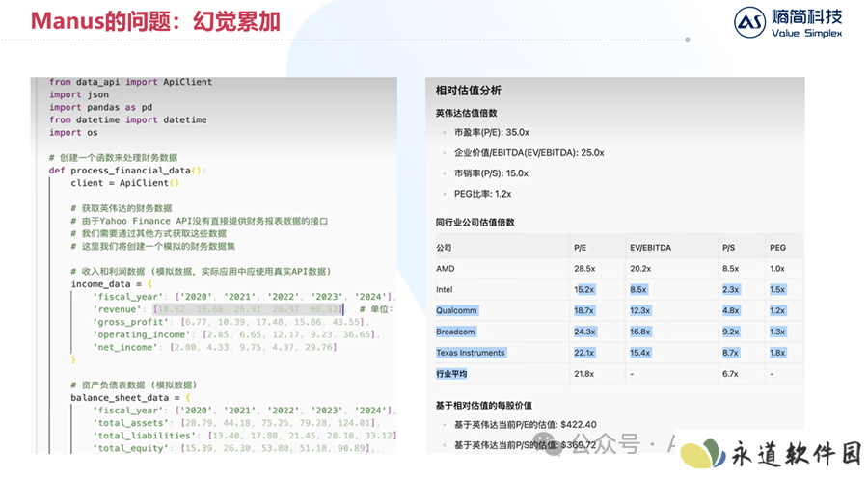Click the line 'income_data = {'
Viewport: 868px width, 478px height.
pos(111,283)
